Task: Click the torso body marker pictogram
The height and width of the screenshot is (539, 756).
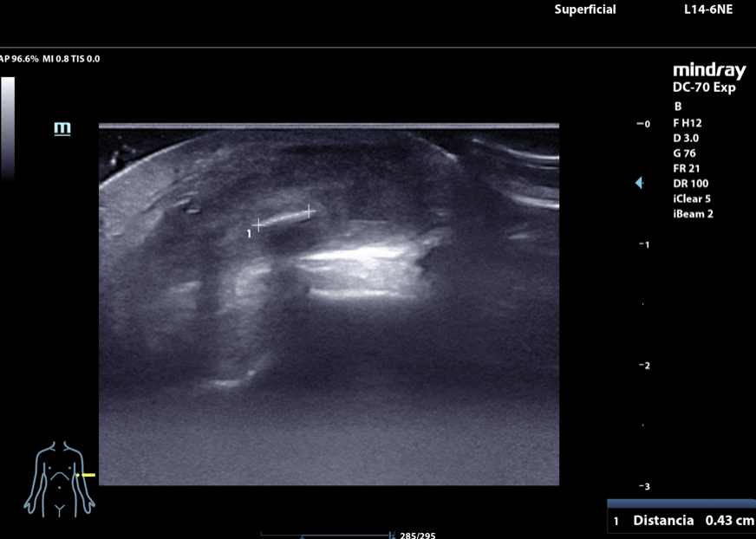Action: (x=58, y=477)
